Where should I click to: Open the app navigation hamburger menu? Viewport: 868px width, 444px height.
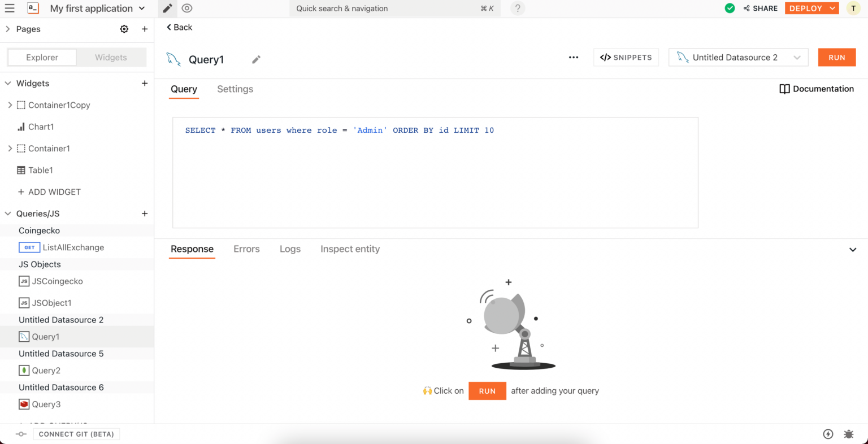click(10, 8)
